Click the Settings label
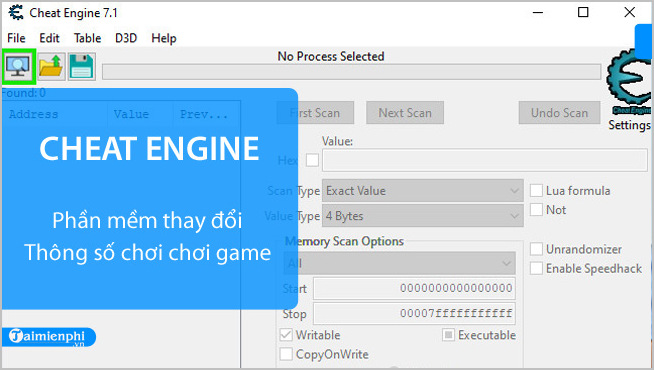 pos(629,125)
